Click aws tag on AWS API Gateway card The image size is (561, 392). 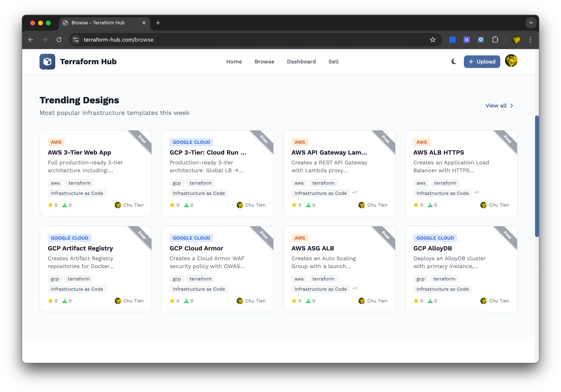(x=299, y=183)
